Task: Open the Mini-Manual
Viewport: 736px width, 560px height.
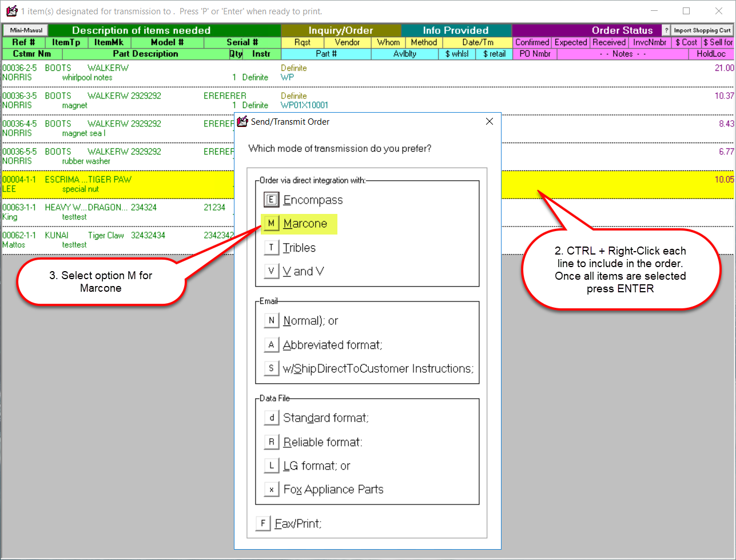Action: pos(26,30)
